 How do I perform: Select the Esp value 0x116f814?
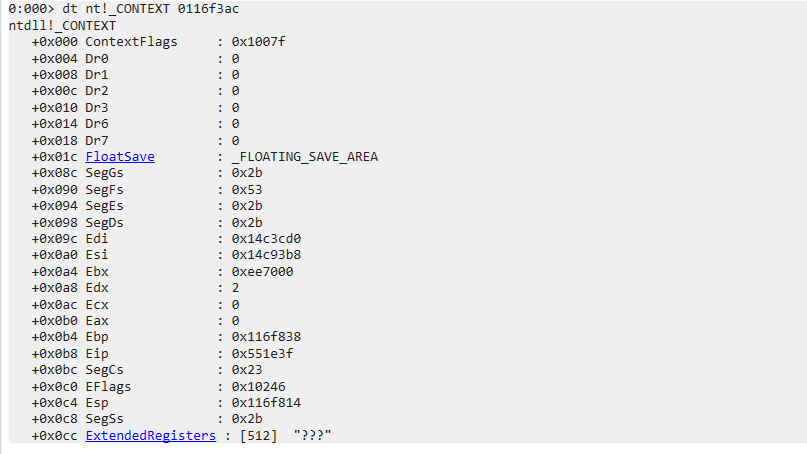266,403
